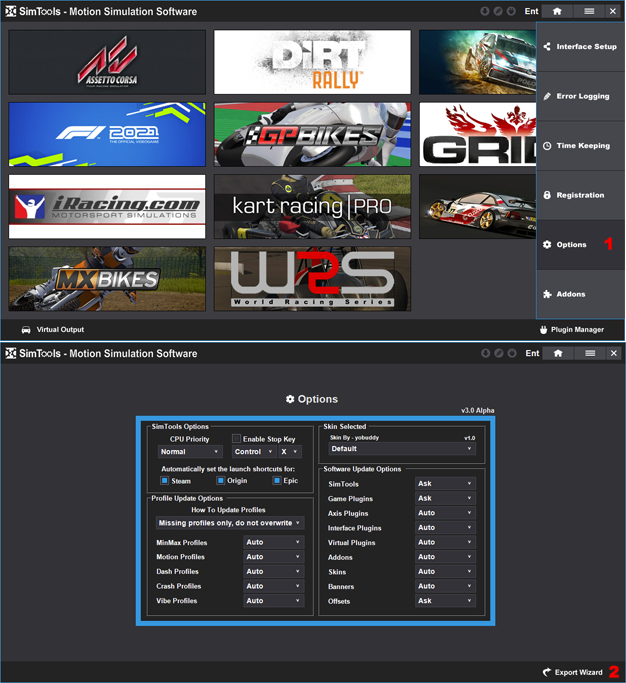Screen dimensions: 626x683
Task: Select the DiRT Rally game banner
Action: click(x=312, y=62)
